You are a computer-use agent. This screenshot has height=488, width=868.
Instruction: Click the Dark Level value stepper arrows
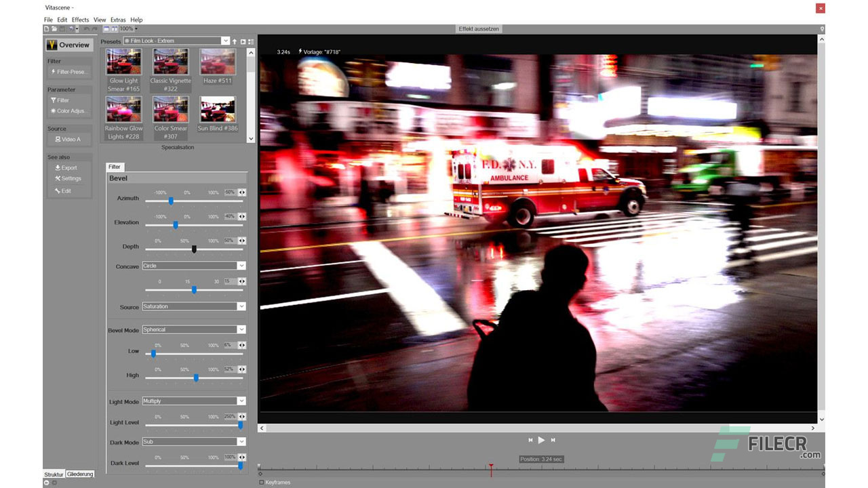click(241, 457)
